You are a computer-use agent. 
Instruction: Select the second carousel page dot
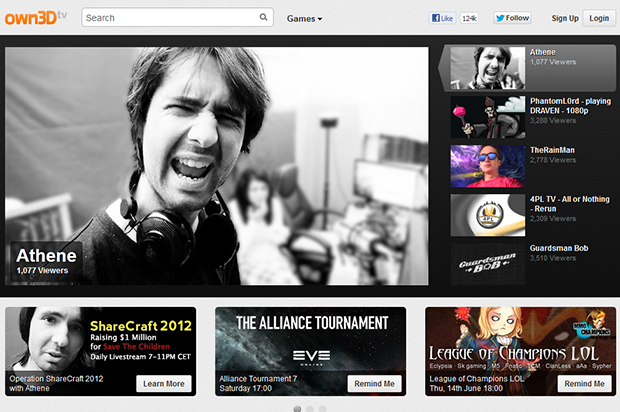click(x=310, y=409)
